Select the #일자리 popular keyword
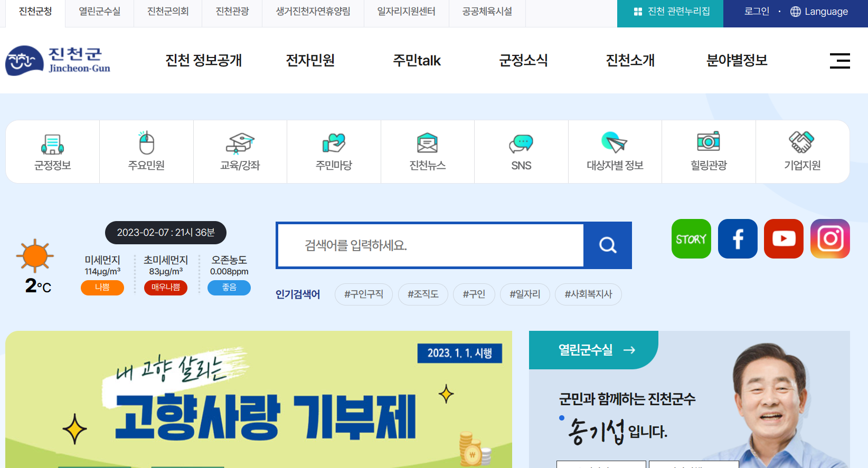 point(525,294)
